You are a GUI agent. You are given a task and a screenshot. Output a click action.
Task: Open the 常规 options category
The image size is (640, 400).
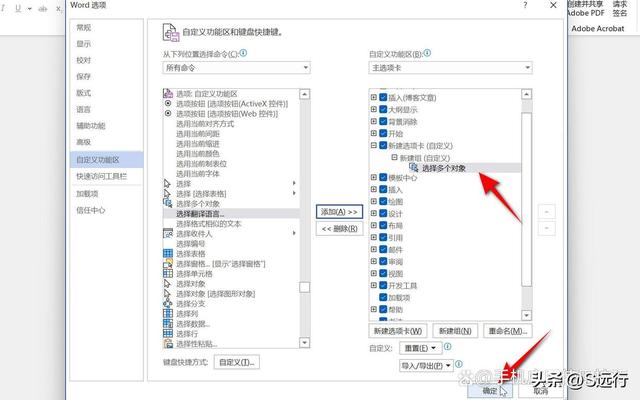[x=106, y=27]
